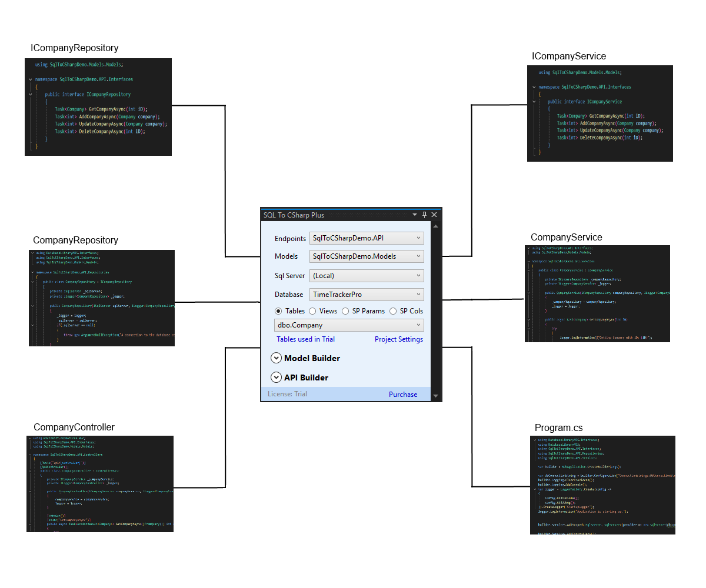Pin the SQL To CSharp Plus panel

point(424,215)
